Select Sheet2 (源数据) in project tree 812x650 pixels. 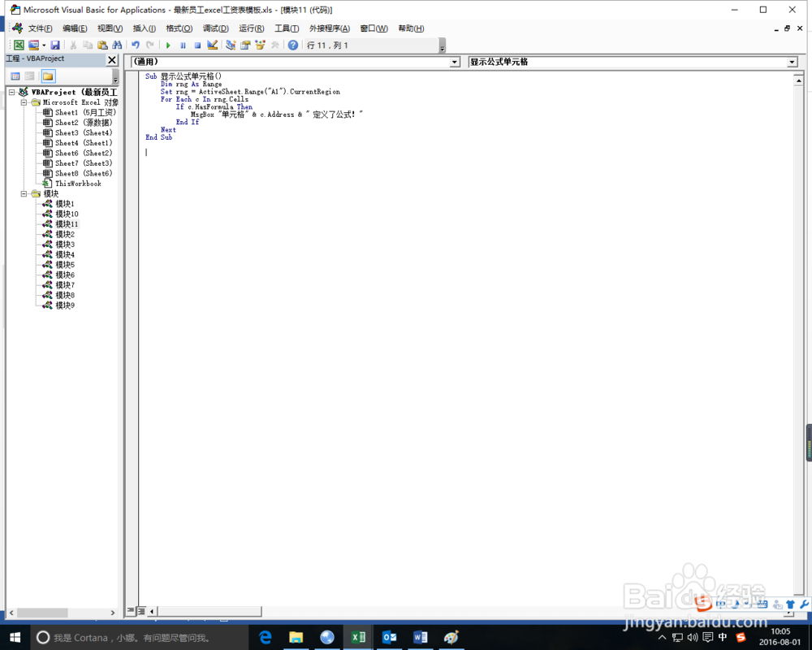tap(77, 123)
